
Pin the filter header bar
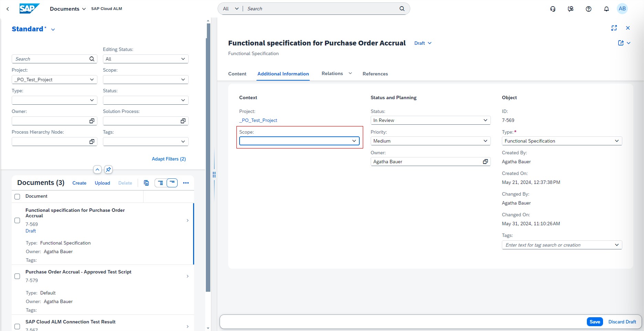pyautogui.click(x=108, y=169)
